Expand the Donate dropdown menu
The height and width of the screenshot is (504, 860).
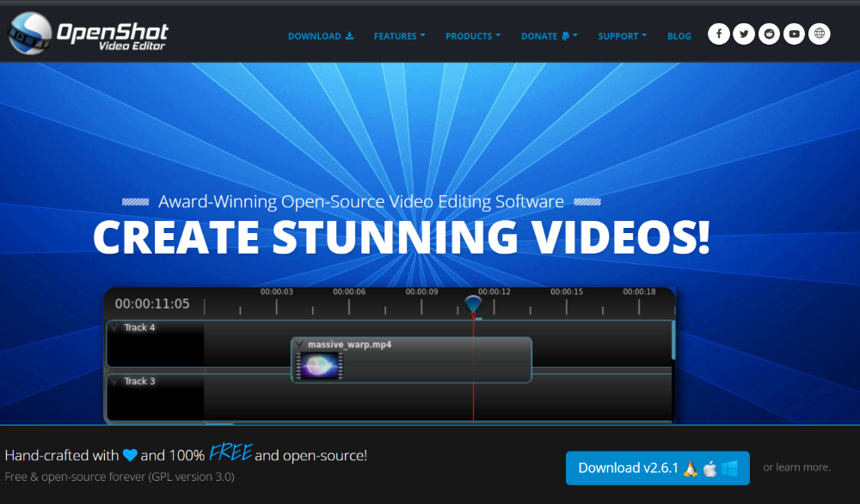[550, 36]
